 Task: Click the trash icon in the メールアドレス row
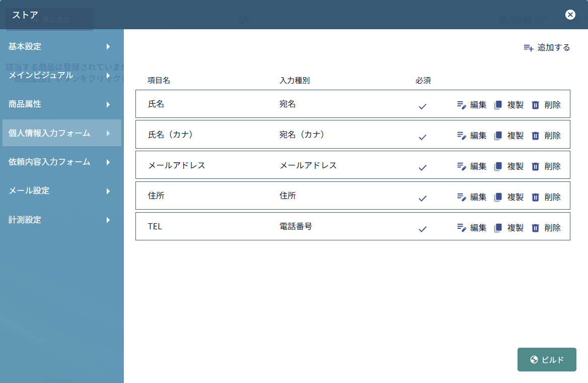(x=536, y=167)
